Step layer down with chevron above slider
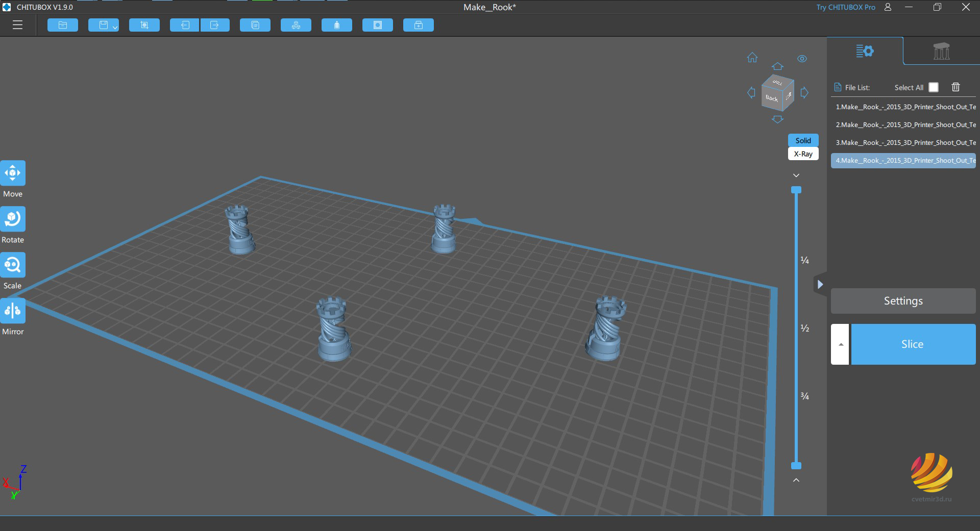Image resolution: width=980 pixels, height=531 pixels. point(796,175)
